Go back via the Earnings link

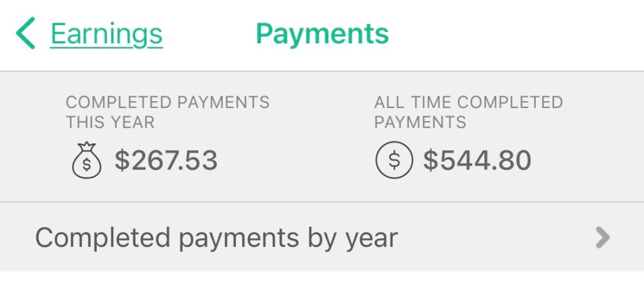pos(106,34)
